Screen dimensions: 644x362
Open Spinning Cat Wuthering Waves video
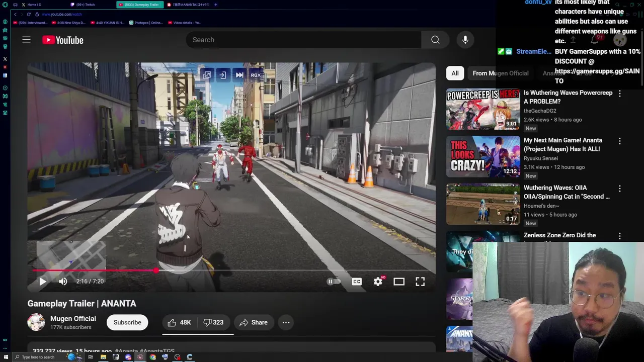pyautogui.click(x=483, y=204)
